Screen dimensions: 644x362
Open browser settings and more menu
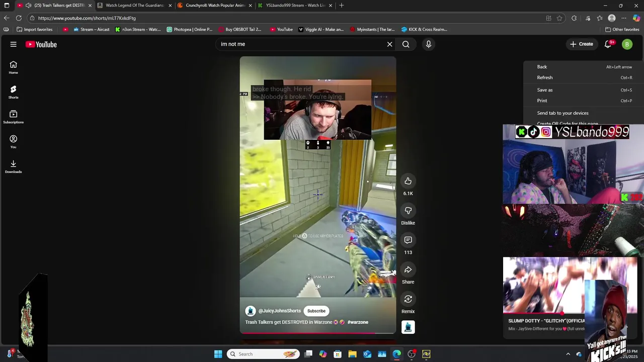coord(624,18)
